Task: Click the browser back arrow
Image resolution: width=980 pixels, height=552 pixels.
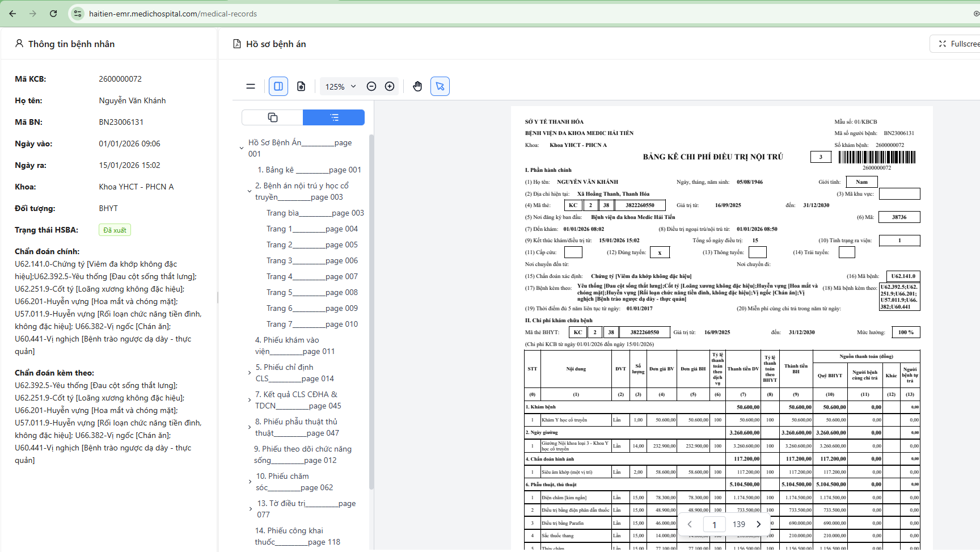Action: [x=12, y=14]
